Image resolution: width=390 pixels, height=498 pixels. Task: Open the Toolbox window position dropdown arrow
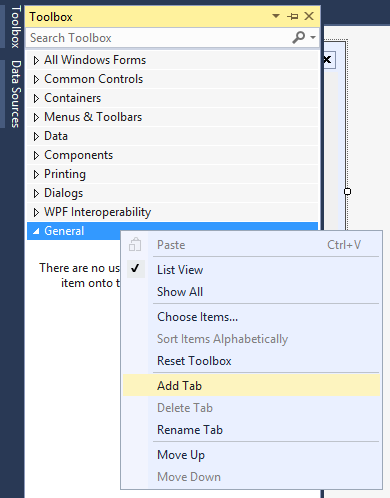point(276,16)
